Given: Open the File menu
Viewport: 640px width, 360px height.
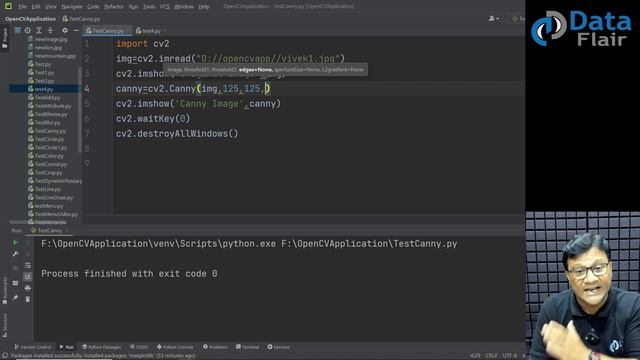Looking at the screenshot, I should point(22,7).
